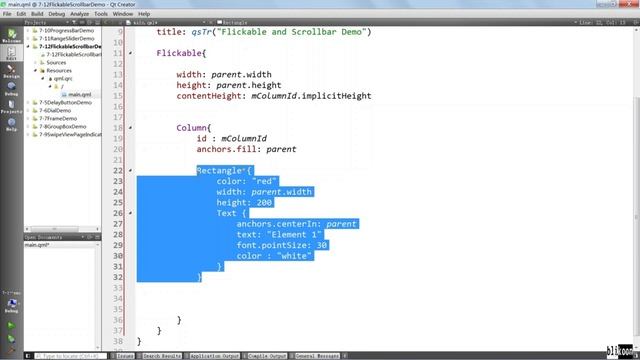
Task: Collapse Resources folder
Action: point(36,71)
